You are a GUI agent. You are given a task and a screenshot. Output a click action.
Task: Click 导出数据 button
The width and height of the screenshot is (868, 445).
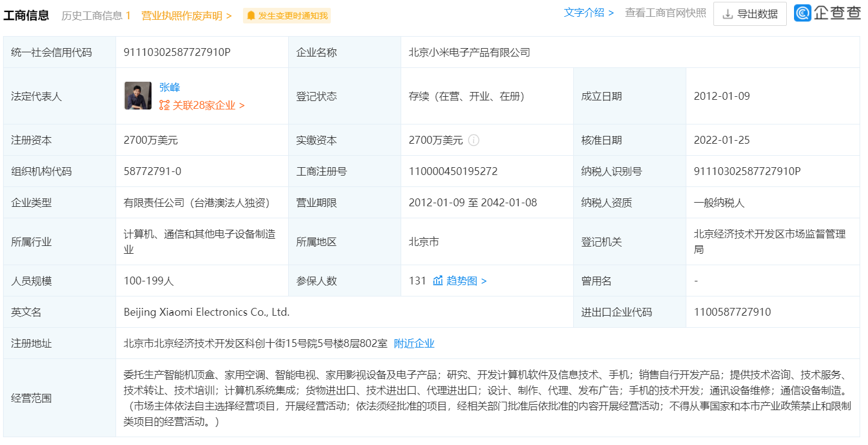[x=750, y=14]
